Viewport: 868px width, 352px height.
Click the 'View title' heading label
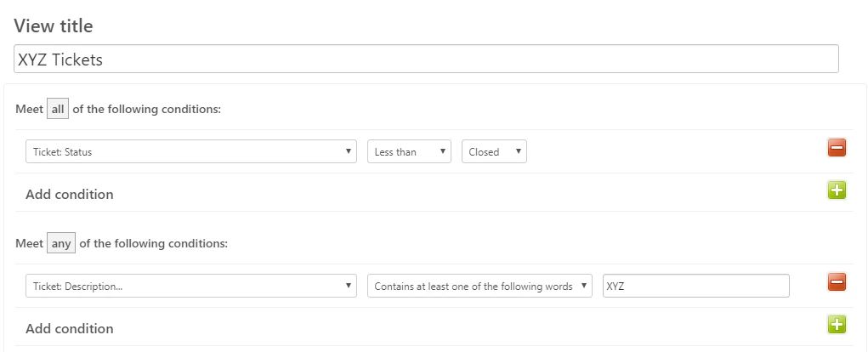pos(54,26)
